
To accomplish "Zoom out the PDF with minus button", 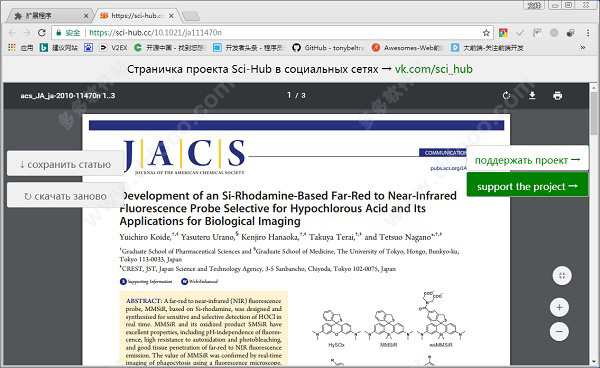I will click(x=559, y=331).
